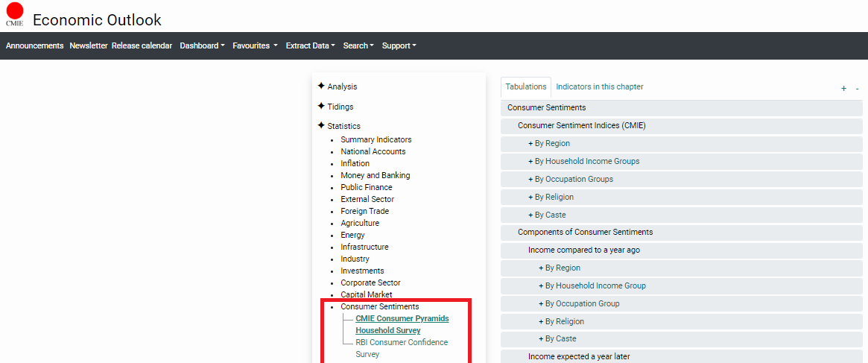Open the Favourites dropdown menu

point(255,45)
